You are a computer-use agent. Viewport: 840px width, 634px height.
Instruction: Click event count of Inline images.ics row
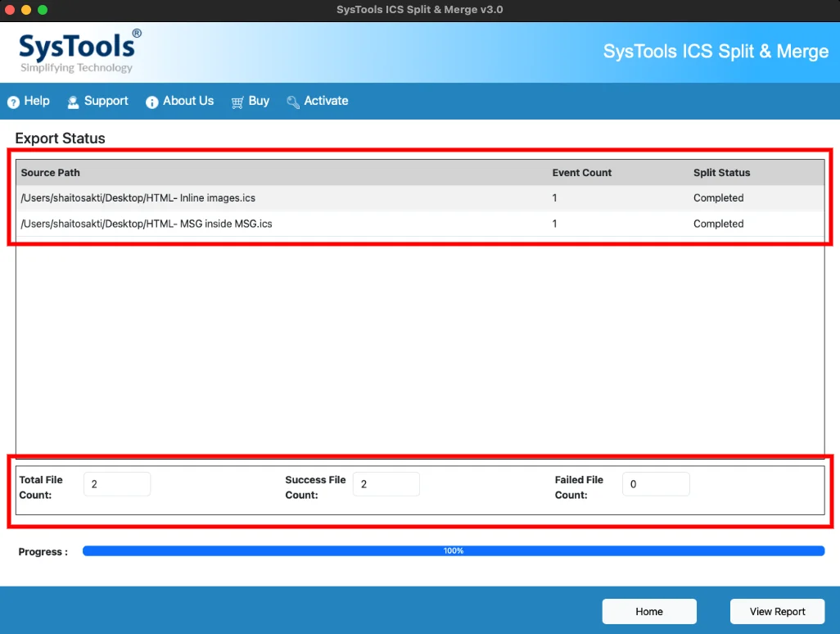coord(554,197)
